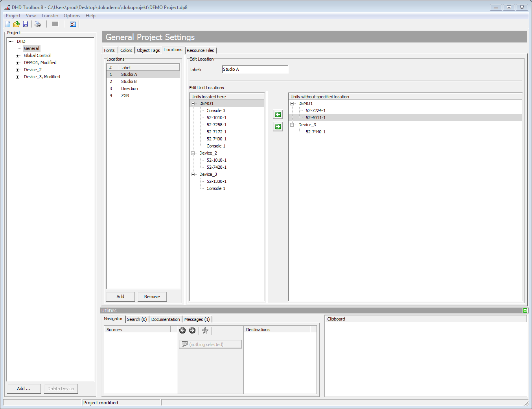Collapse DEMO1 under Units located here
Image resolution: width=532 pixels, height=409 pixels.
[193, 103]
